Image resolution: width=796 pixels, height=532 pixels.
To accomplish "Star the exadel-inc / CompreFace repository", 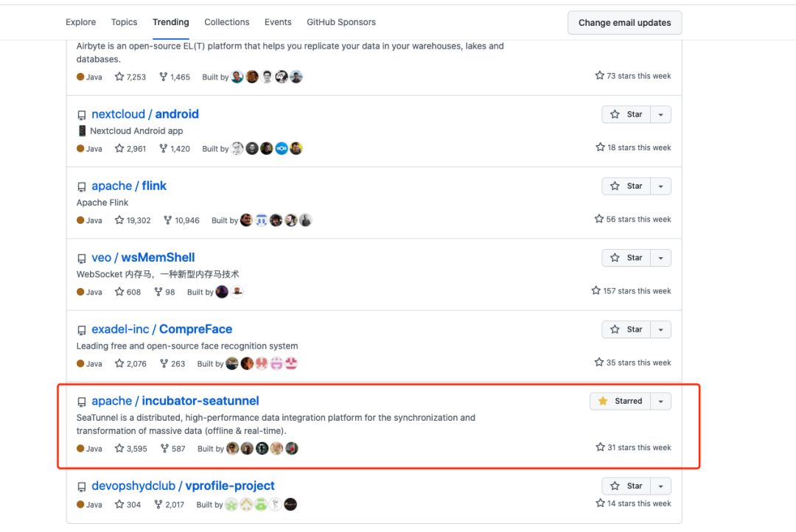I will click(626, 329).
